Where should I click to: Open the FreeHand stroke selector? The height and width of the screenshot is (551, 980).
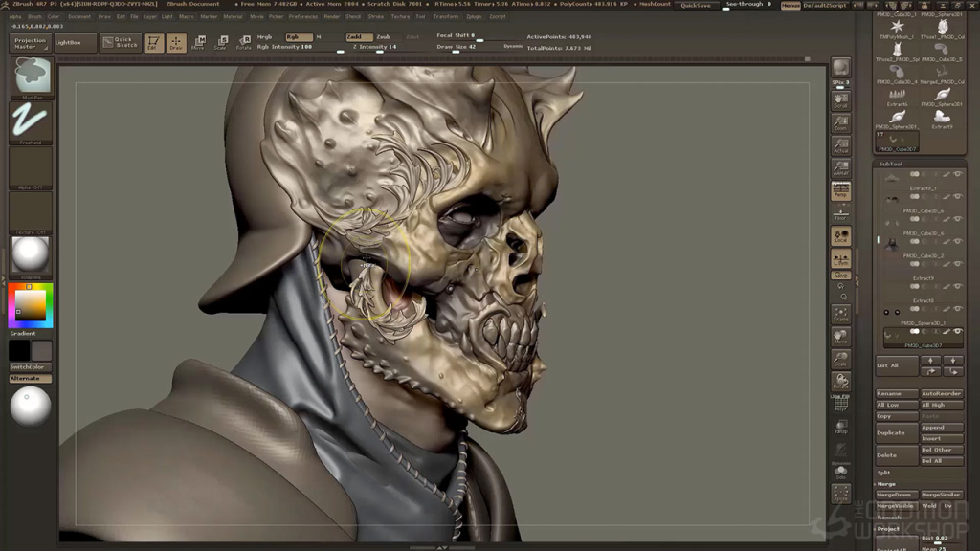(31, 122)
